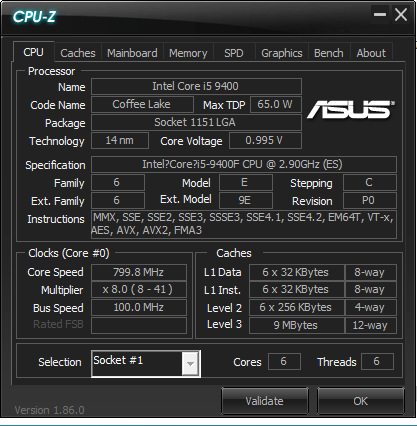Click the Core Speed value box

tap(139, 272)
